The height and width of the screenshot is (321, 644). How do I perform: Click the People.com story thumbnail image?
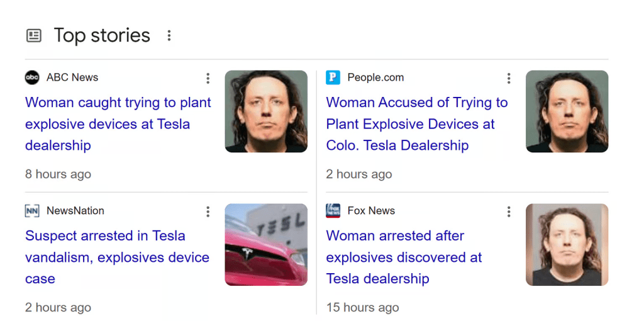coord(567,111)
